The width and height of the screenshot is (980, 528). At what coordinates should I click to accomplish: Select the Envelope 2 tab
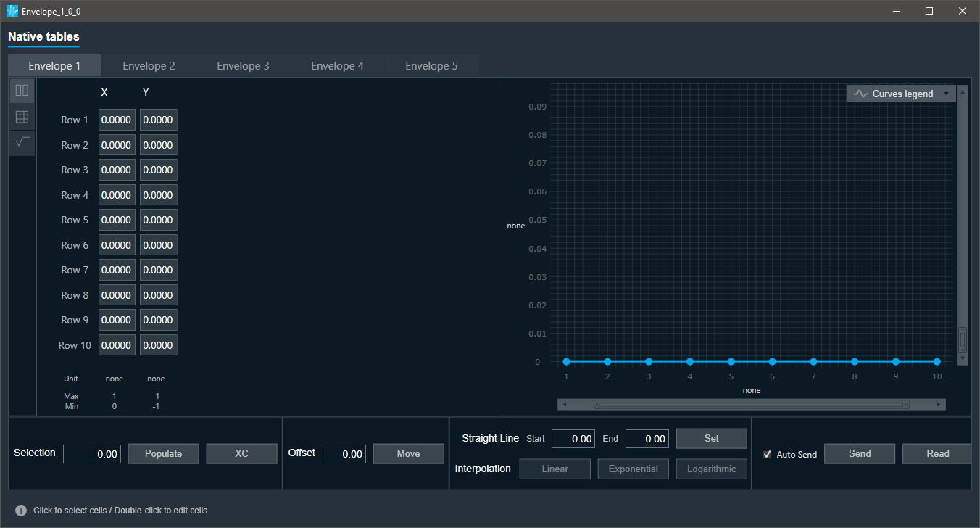tap(149, 66)
